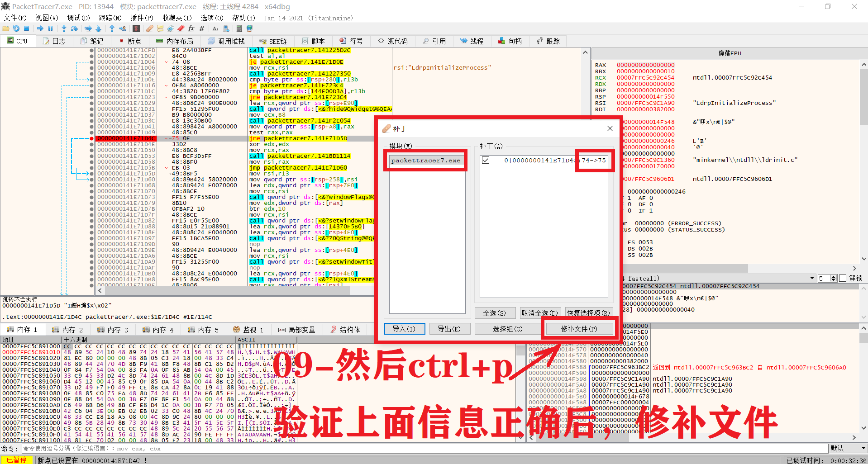Uncheck the 74->75 patch entry checkbox
868x464 pixels.
coord(486,161)
